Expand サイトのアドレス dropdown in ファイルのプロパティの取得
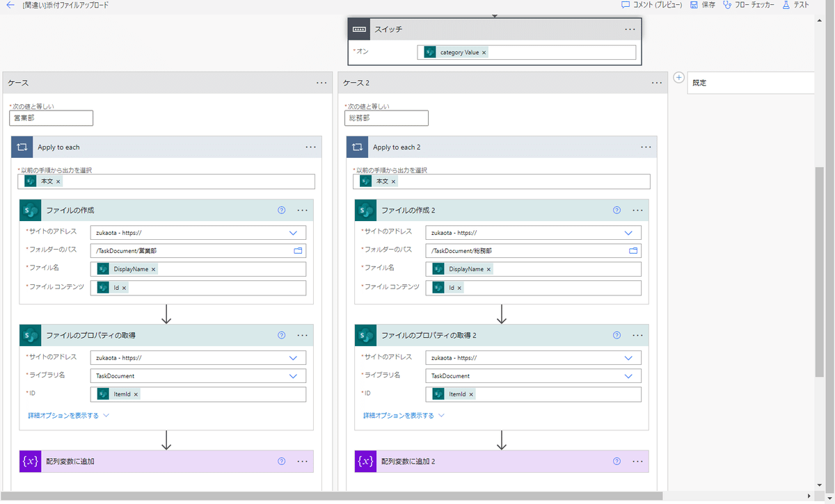 (x=293, y=358)
